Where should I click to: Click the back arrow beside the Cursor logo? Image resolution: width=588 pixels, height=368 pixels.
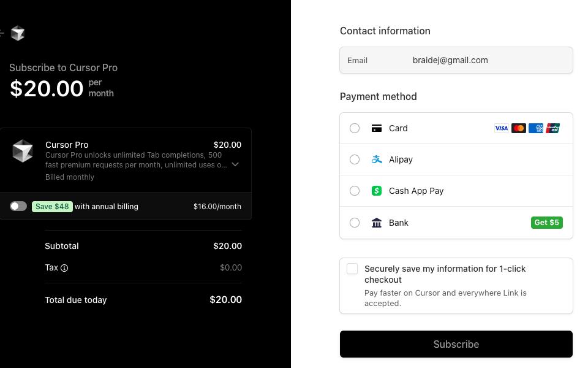1,33
